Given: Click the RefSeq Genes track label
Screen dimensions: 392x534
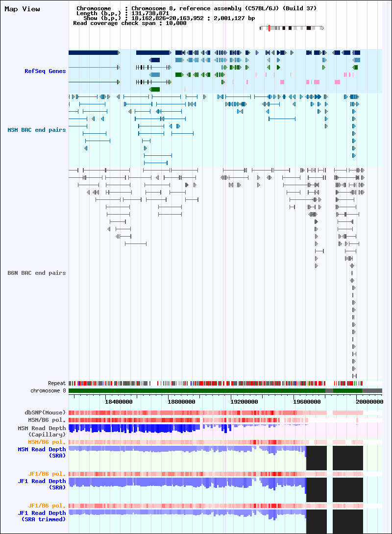Looking at the screenshot, I should pos(45,71).
